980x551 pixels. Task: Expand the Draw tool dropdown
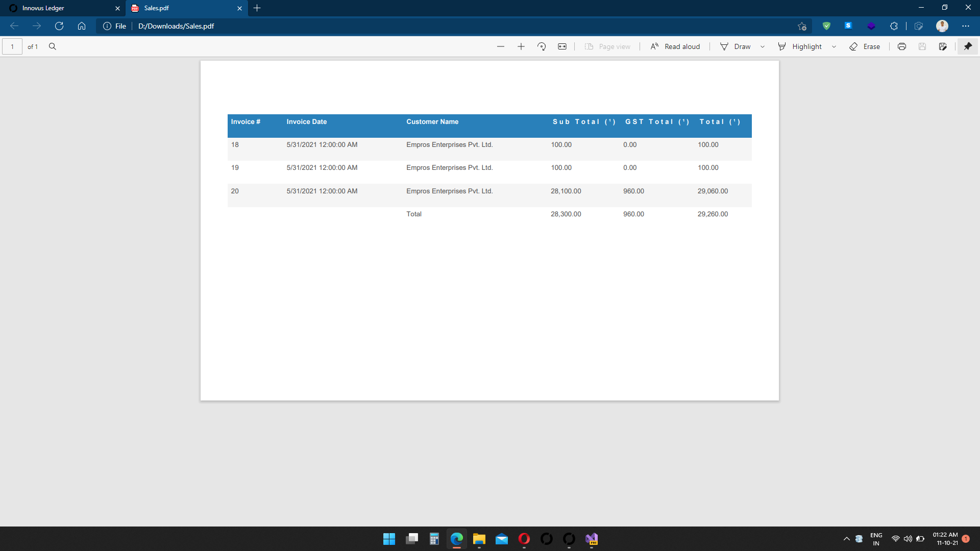point(762,46)
